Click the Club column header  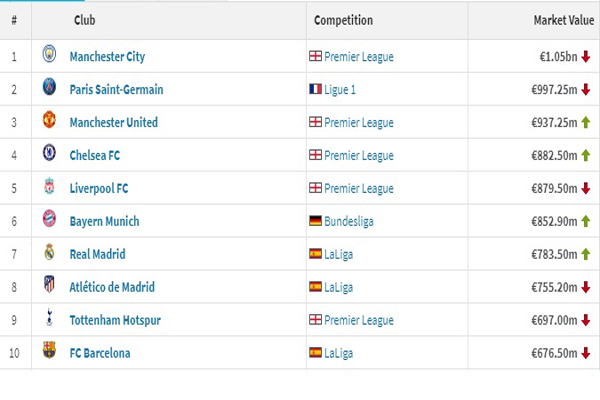pos(85,20)
